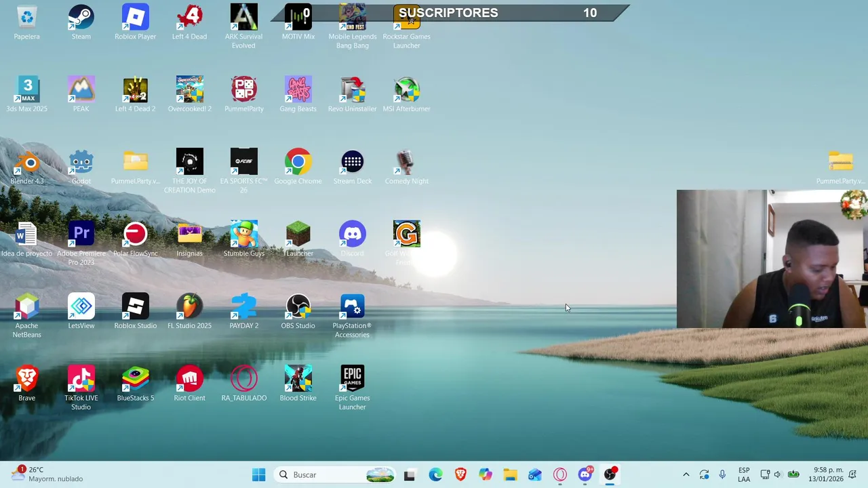Select the Polar FlowSync icon

[135, 239]
